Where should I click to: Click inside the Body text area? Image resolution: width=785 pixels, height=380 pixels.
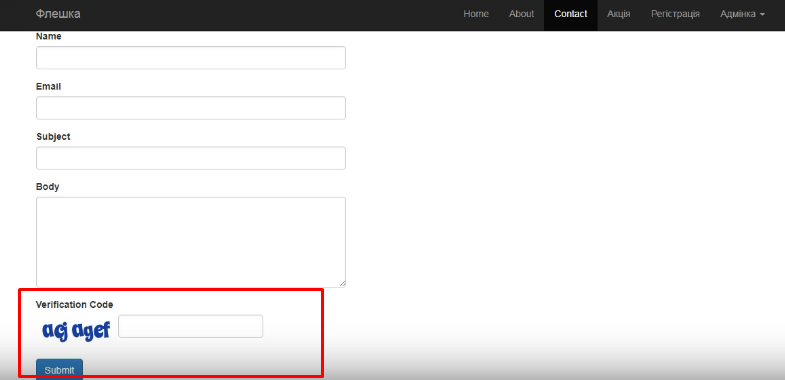pos(191,242)
